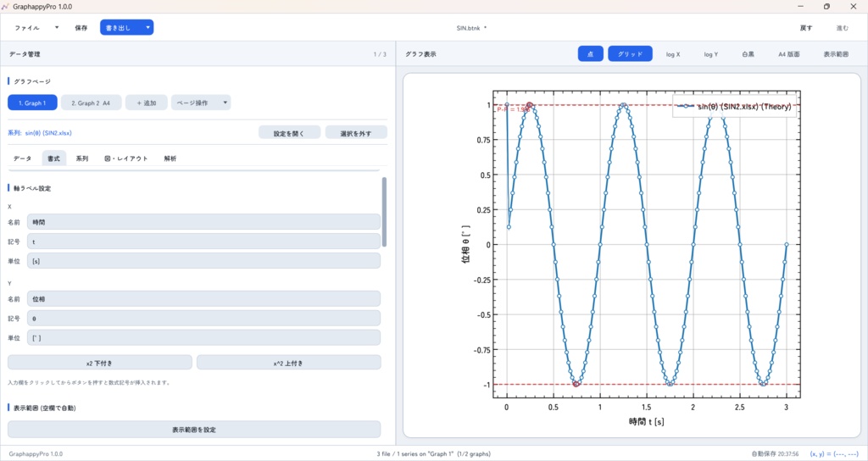Viewport: 868px width, 461px height.
Task: Toggle the グリッド grid button
Action: point(630,54)
